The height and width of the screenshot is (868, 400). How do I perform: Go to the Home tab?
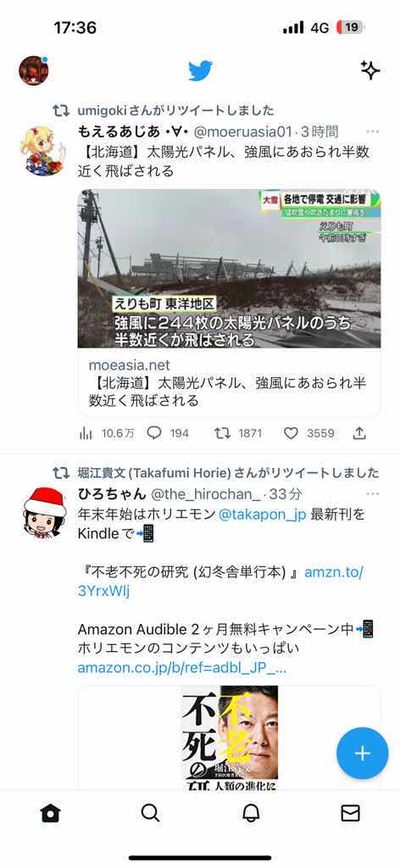point(50,813)
